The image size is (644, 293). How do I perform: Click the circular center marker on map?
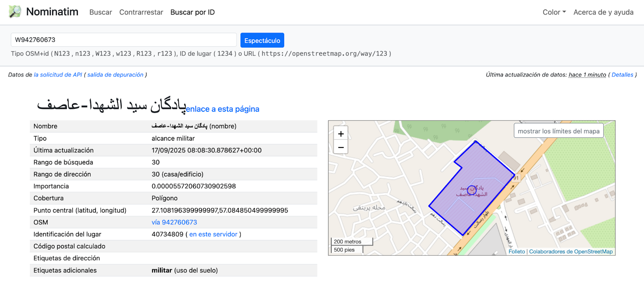pyautogui.click(x=472, y=189)
